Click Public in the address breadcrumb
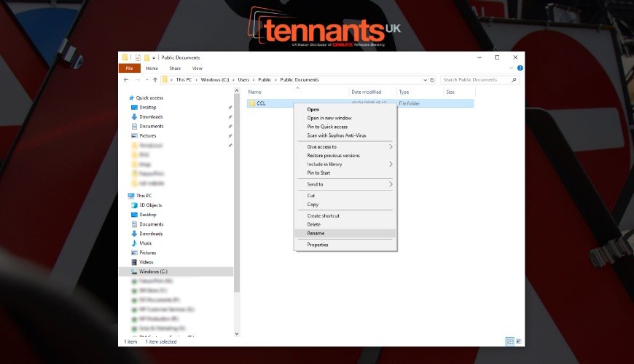 [265, 80]
